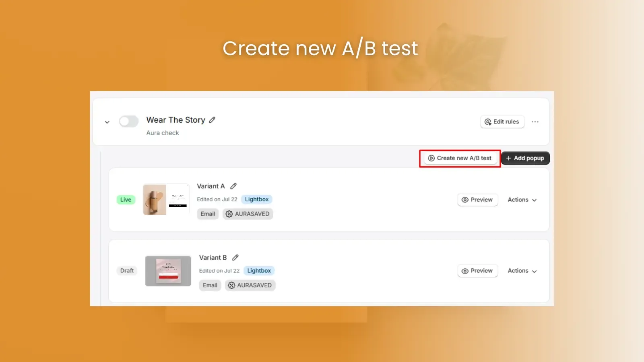Open Actions dropdown for Variant A
644x362 pixels.
[522, 200]
